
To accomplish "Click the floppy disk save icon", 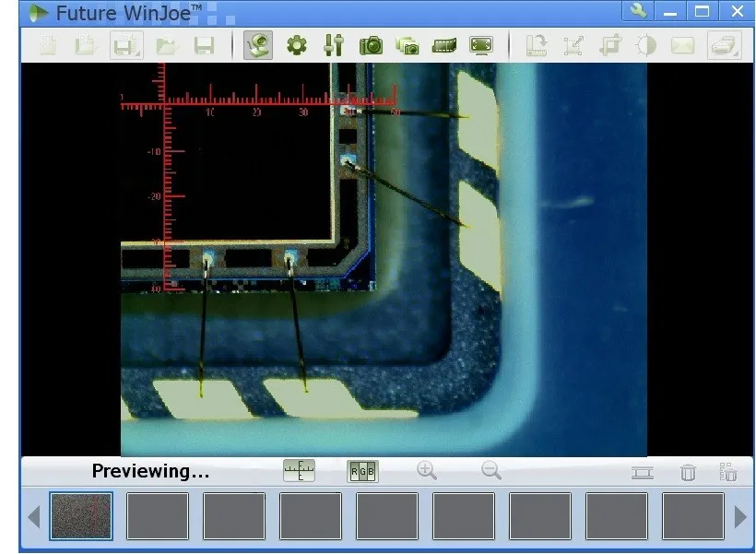I will pyautogui.click(x=204, y=46).
